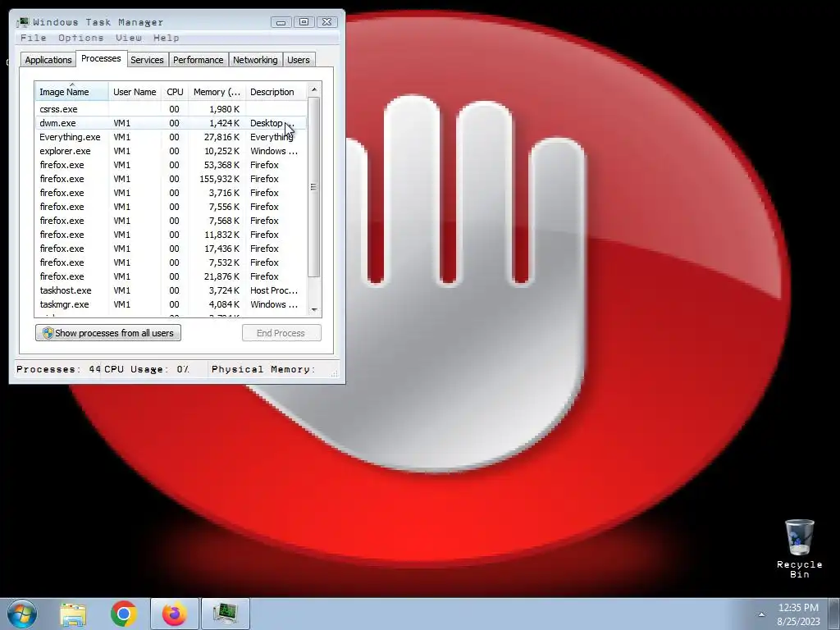Minimize the Task Manager window
Screen dimensions: 840x630
[281, 22]
